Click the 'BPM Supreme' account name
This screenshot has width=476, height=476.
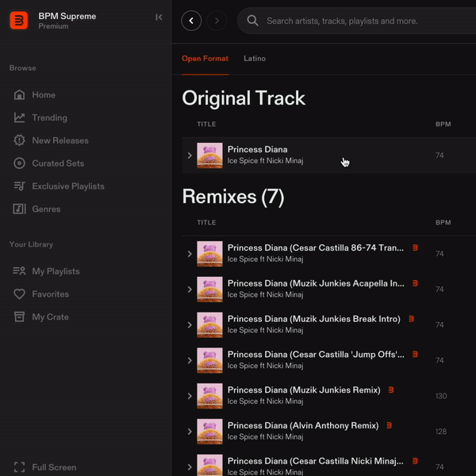click(67, 16)
